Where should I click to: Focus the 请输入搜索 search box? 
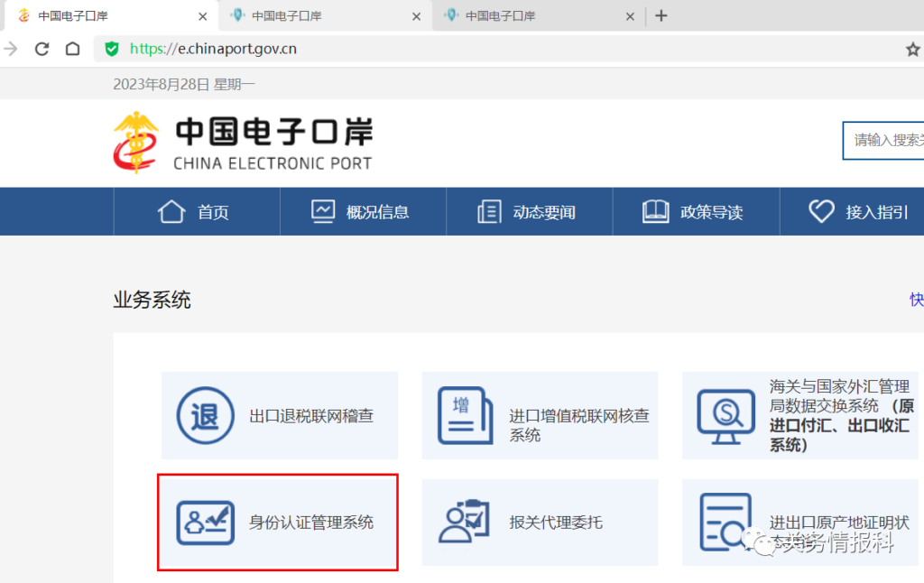[883, 140]
